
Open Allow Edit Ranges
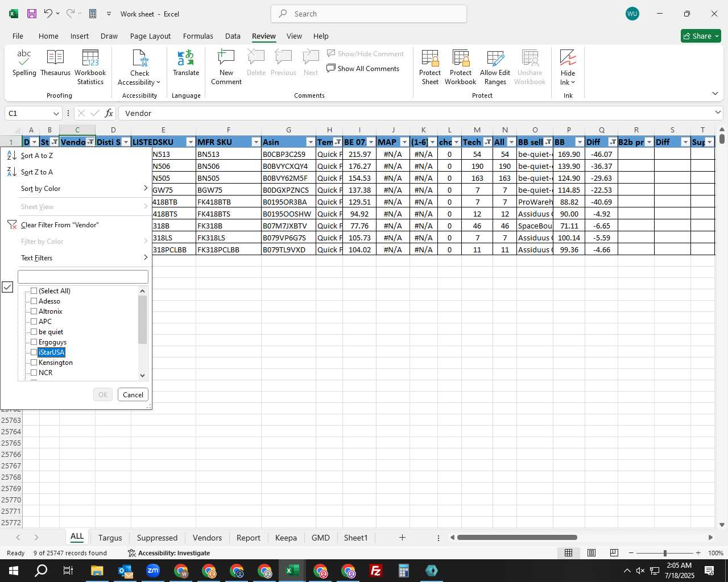pyautogui.click(x=495, y=67)
